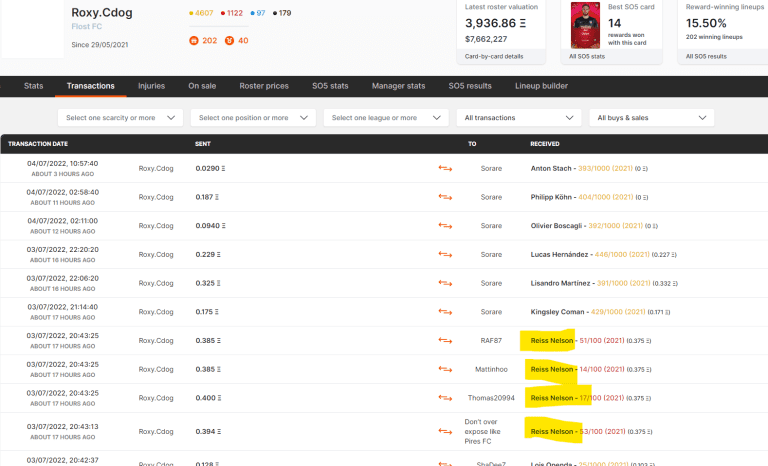Open the Lineup builder tab

[541, 86]
